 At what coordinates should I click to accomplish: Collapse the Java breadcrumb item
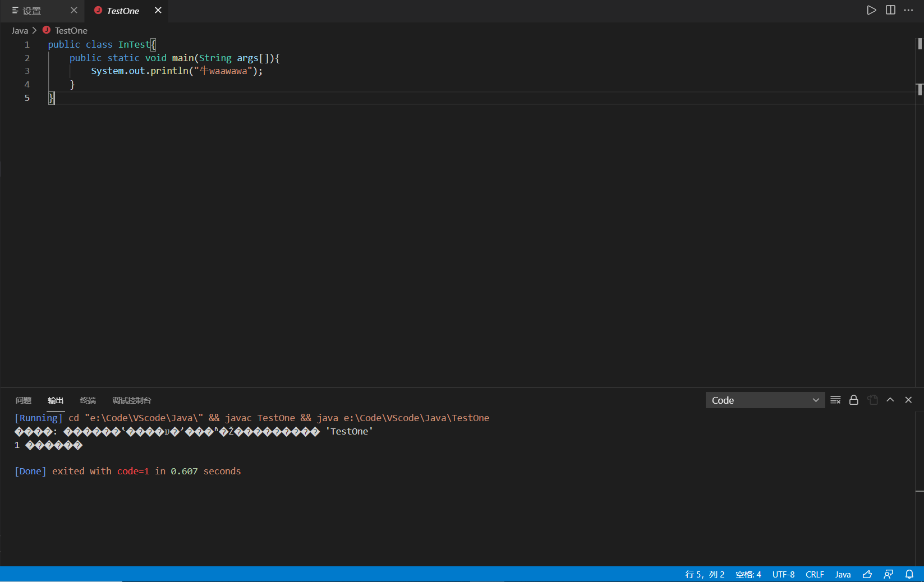pyautogui.click(x=20, y=30)
